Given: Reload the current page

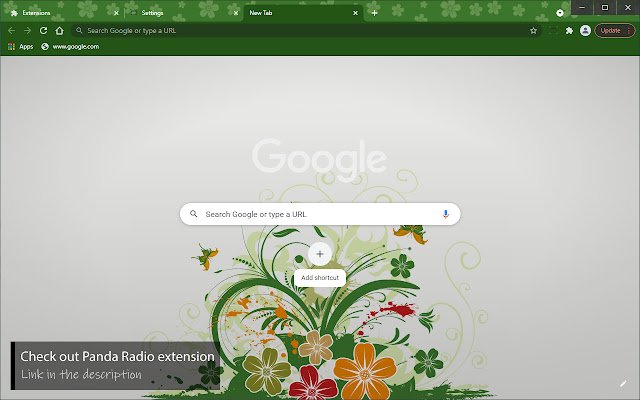Looking at the screenshot, I should (43, 31).
